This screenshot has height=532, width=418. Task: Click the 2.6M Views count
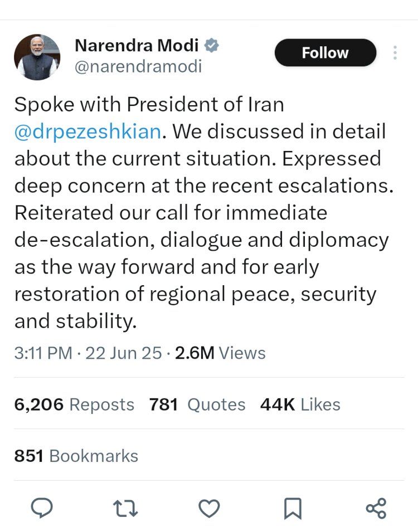coord(220,353)
